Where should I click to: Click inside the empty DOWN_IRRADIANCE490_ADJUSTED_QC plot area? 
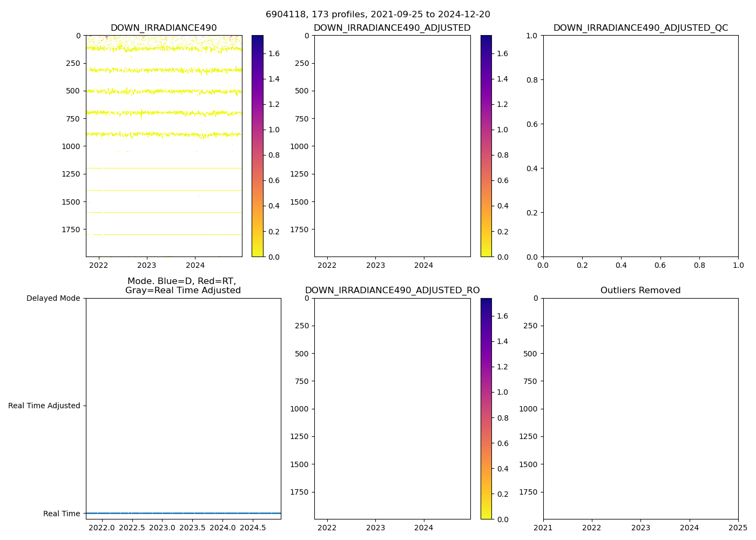[x=640, y=146]
